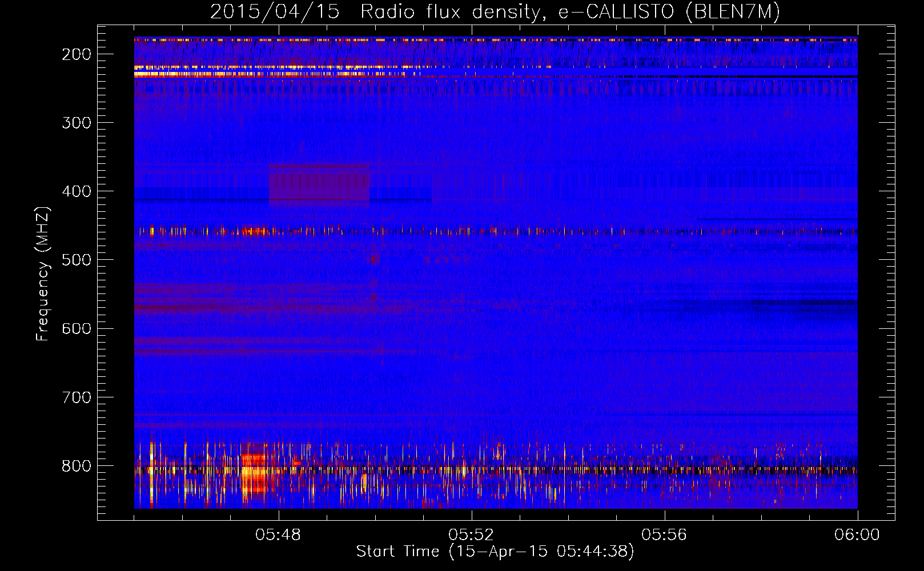Screen dimensions: 924x571
Task: Select the 600 frequency tick label
Action: tap(77, 328)
